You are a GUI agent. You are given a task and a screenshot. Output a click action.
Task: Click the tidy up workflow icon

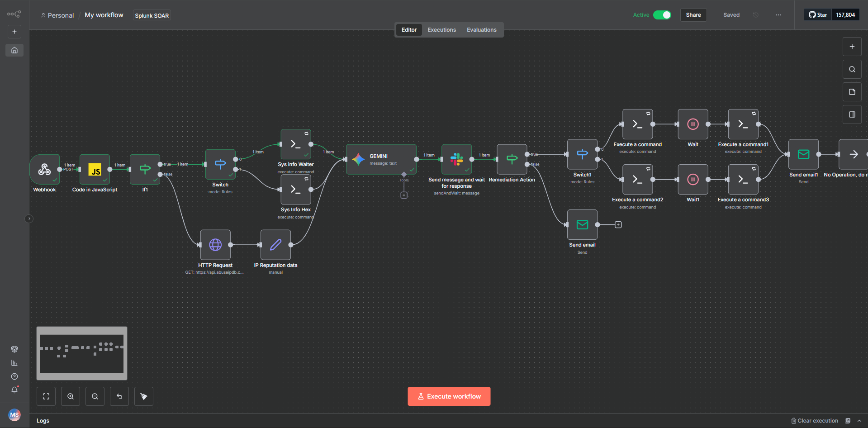click(x=144, y=396)
